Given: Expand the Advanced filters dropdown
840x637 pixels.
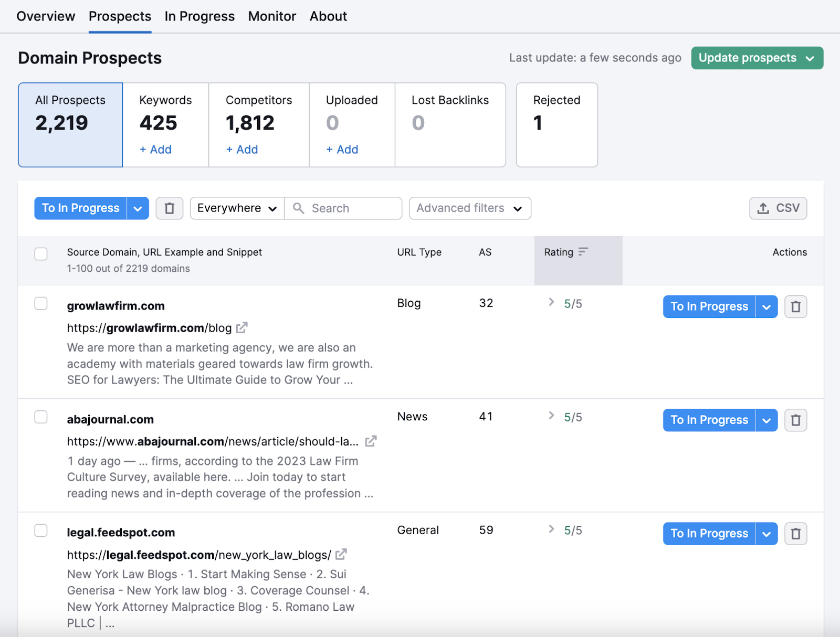Looking at the screenshot, I should click(469, 208).
